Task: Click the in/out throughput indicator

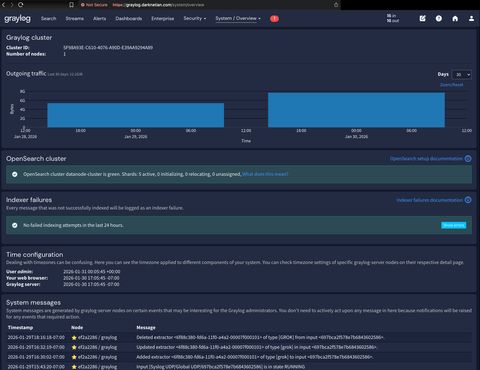Action: (x=392, y=18)
